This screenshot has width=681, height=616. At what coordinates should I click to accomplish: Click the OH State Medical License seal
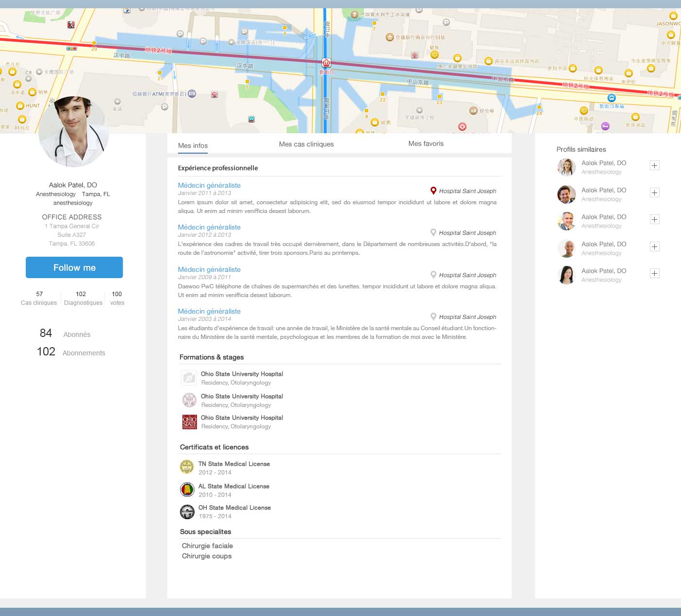click(x=187, y=511)
